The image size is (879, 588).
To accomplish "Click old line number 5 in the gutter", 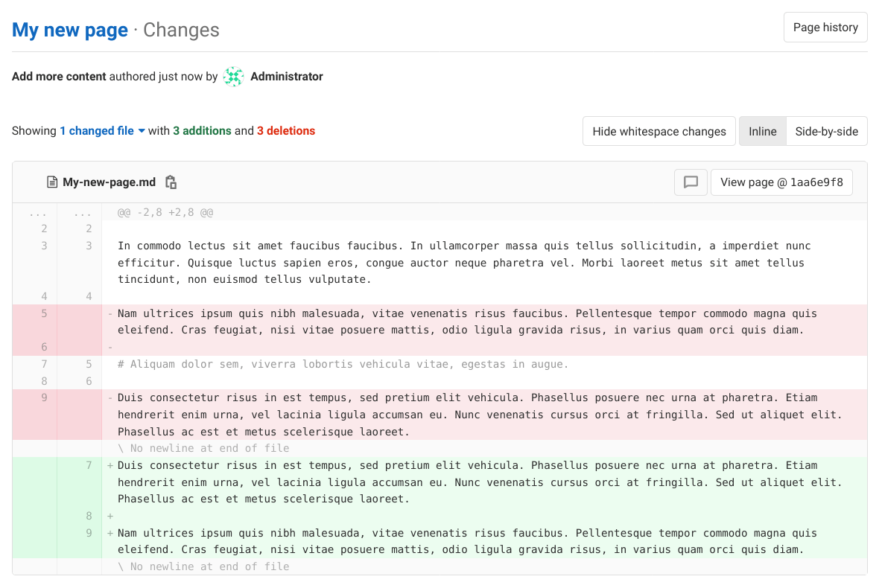I will pos(43,313).
